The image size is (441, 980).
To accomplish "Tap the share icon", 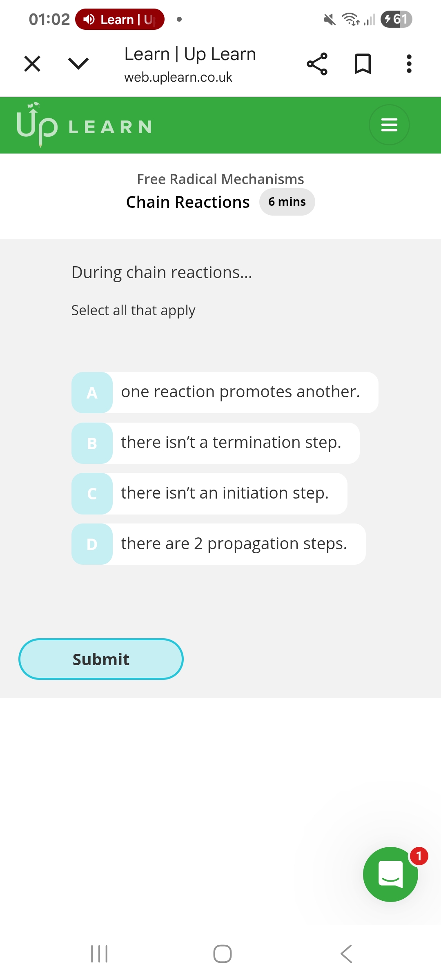I will click(x=317, y=64).
